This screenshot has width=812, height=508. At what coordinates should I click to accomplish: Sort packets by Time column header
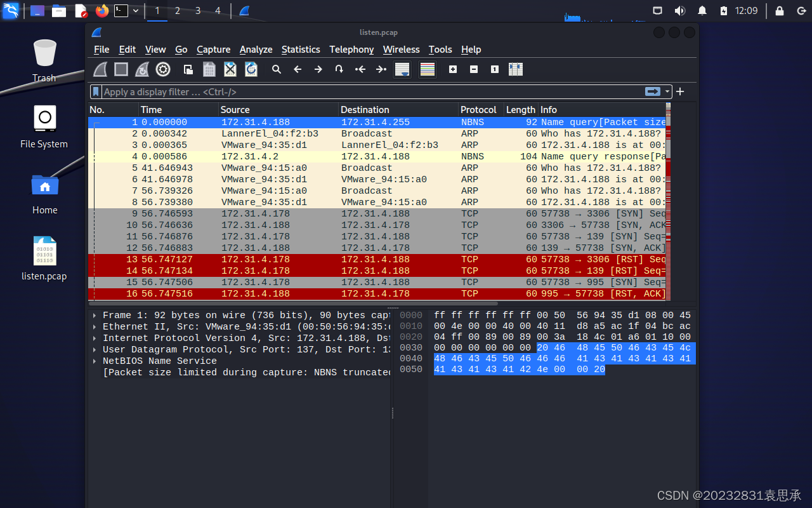coord(178,110)
